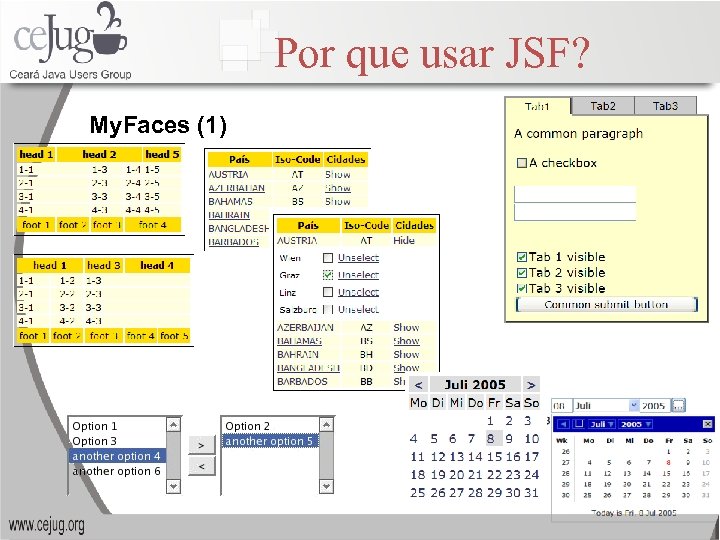Click the 'head 3' column header

[103, 265]
